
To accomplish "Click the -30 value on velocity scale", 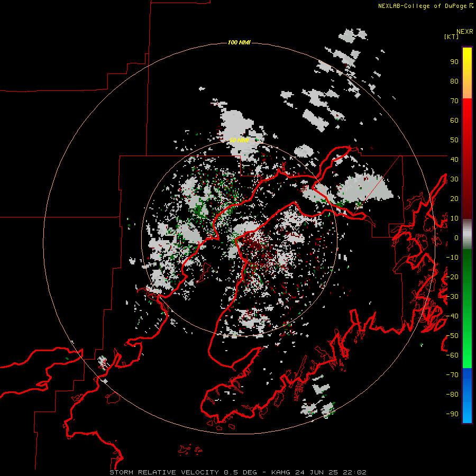I will click(452, 297).
